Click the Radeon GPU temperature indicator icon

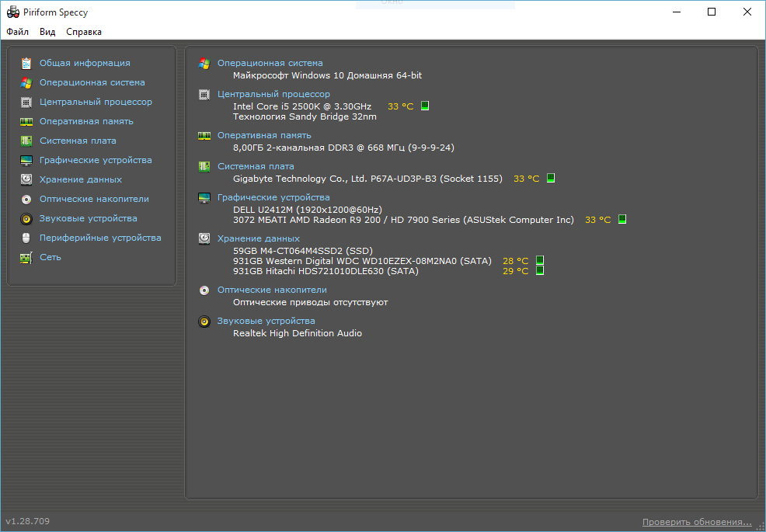click(x=622, y=219)
